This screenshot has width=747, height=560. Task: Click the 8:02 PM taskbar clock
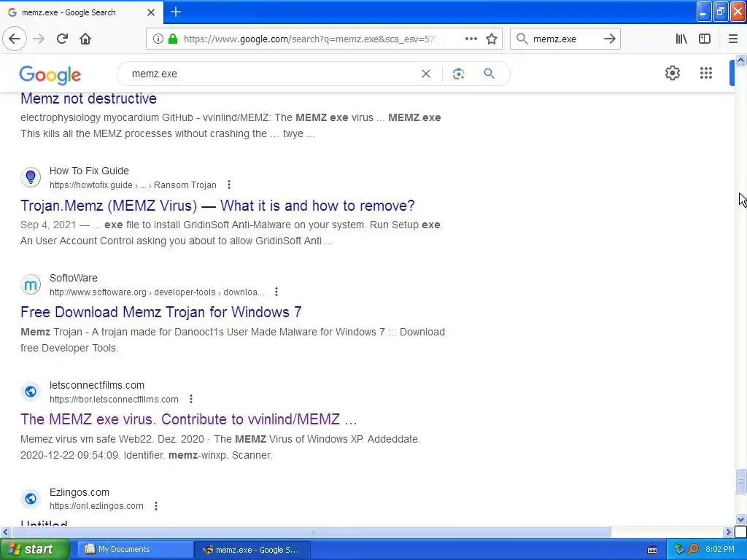tap(720, 550)
